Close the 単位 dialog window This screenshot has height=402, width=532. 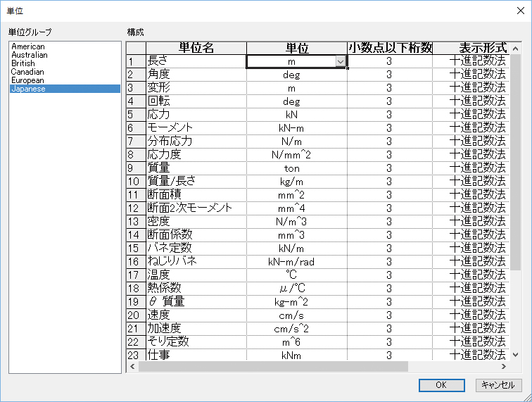click(x=521, y=11)
